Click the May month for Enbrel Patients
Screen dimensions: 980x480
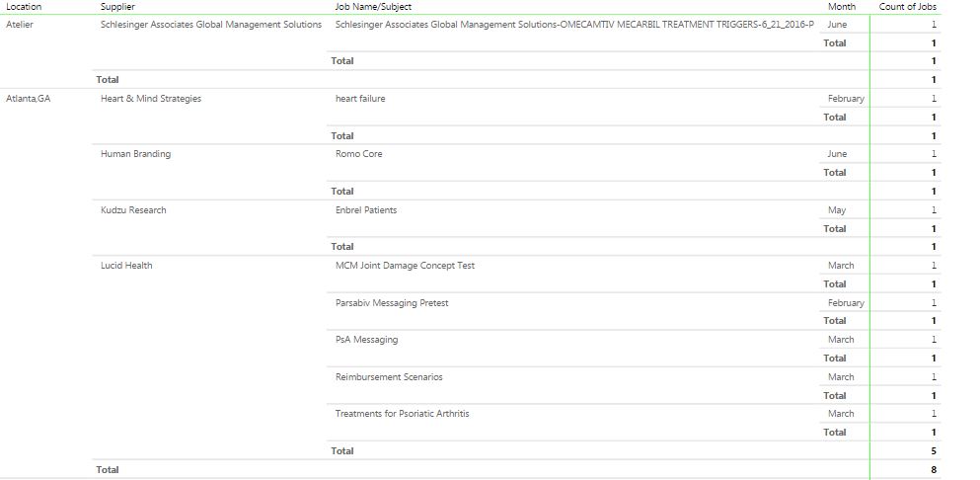pos(837,210)
